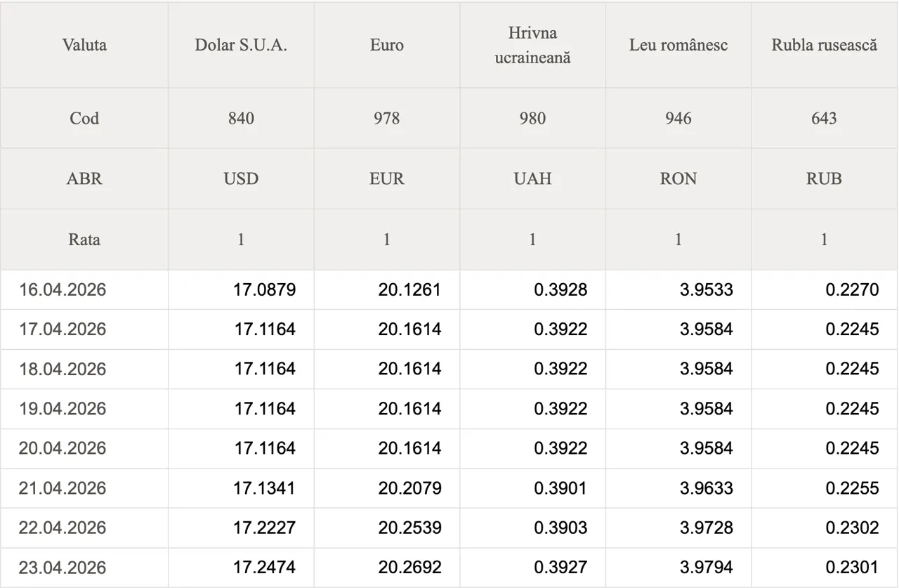Select the 16.04.2026 date row
899x588 pixels.
point(63,289)
